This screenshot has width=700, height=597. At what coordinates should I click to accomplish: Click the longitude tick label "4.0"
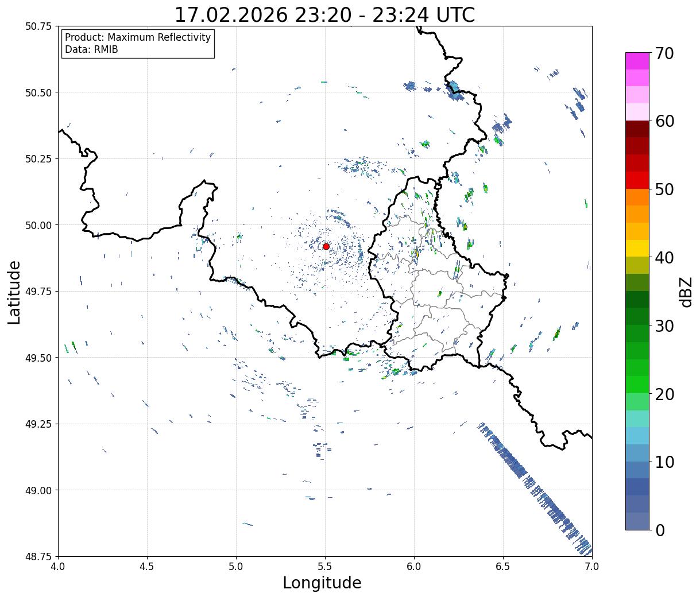[x=58, y=567]
